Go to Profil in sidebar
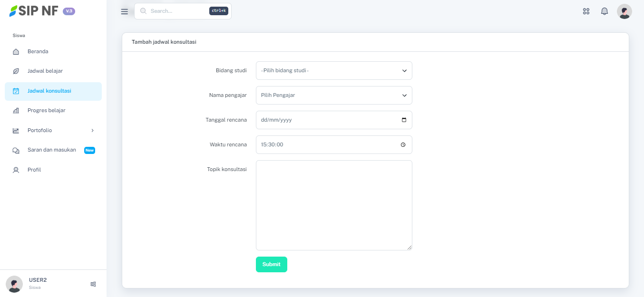Screen dimensions: 644x297 (34, 170)
